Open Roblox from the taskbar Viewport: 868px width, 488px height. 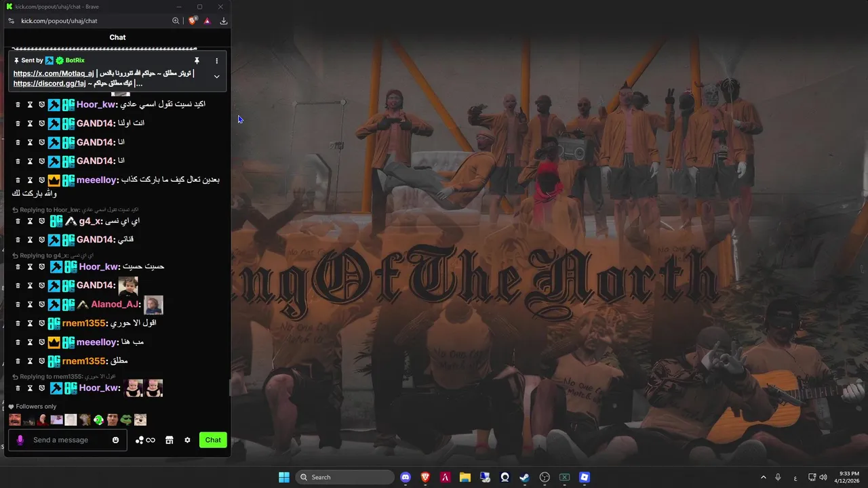coord(585,477)
